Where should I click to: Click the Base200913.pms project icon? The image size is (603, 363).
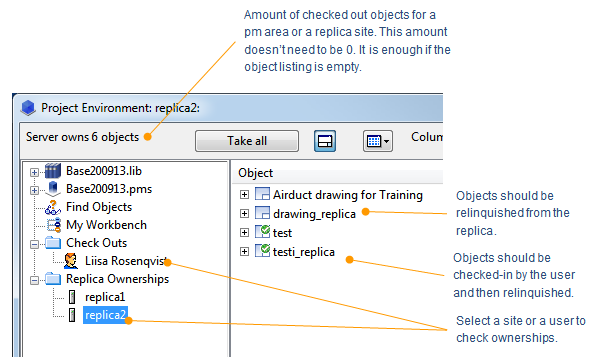53,189
